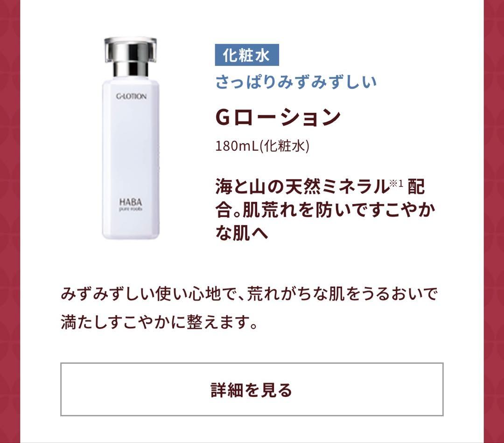Click the pure roots text on bottle
This screenshot has width=504, height=443.
point(131,209)
